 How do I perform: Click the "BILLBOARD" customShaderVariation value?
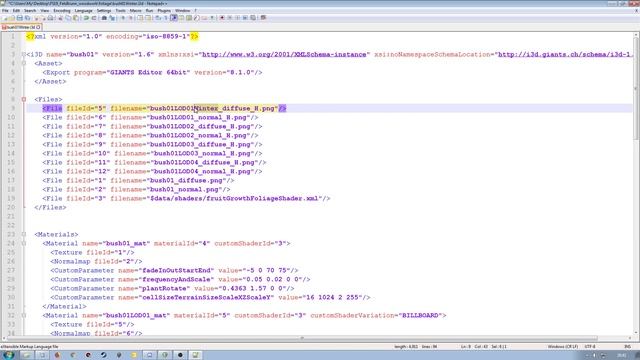(x=420, y=315)
